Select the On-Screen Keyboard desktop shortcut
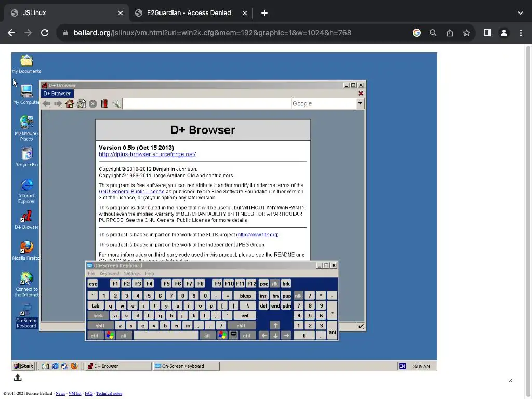 pyautogui.click(x=26, y=316)
